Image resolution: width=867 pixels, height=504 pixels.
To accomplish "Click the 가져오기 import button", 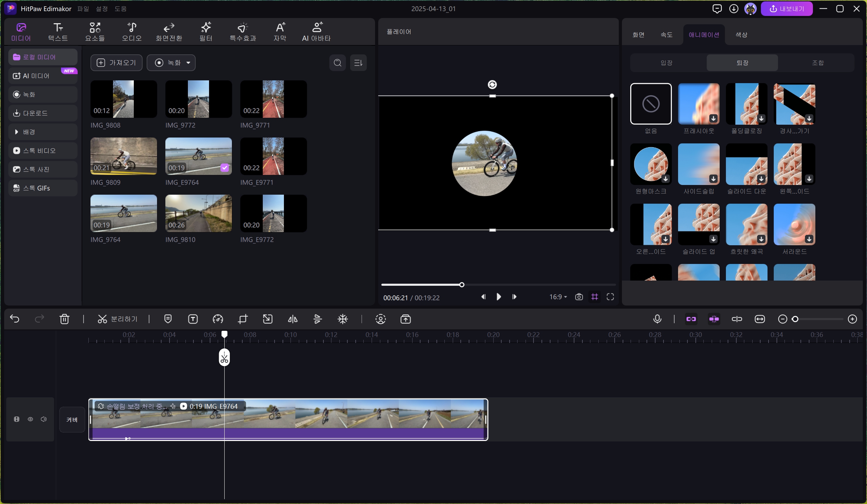I will pos(116,63).
